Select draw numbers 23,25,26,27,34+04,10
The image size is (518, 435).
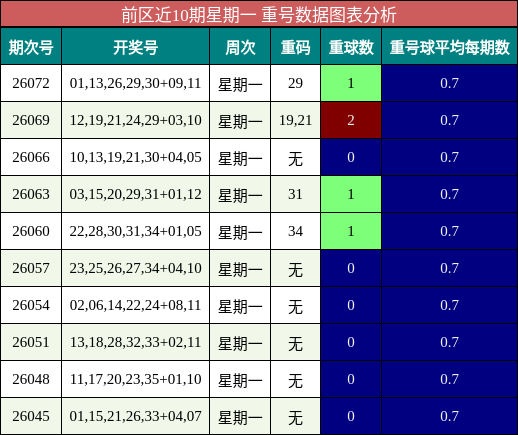pyautogui.click(x=136, y=268)
